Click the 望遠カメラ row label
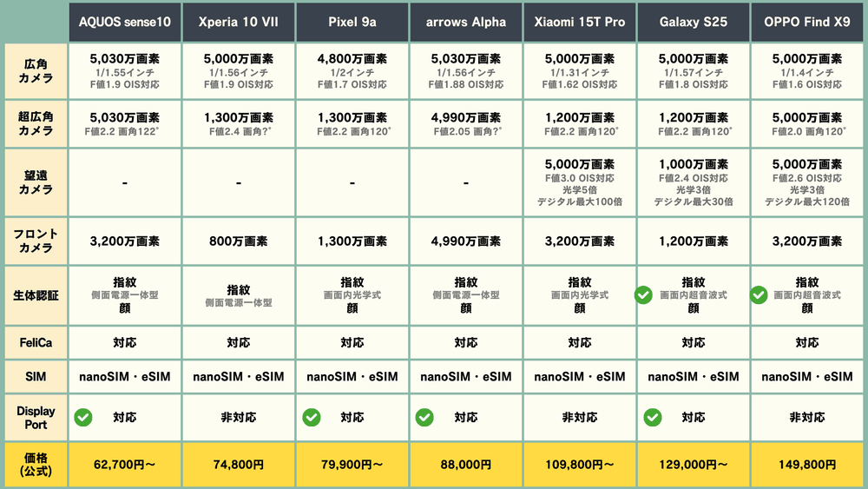This screenshot has height=489, width=868. 33,183
